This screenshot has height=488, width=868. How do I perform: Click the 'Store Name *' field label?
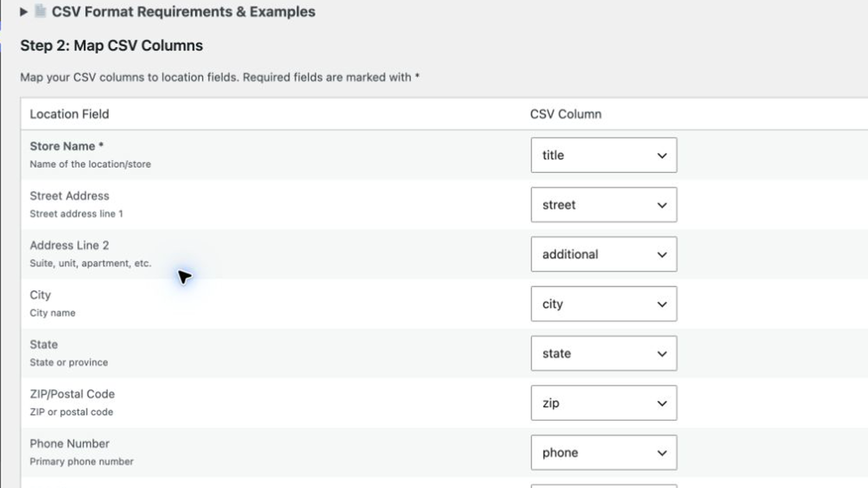pyautogui.click(x=67, y=146)
